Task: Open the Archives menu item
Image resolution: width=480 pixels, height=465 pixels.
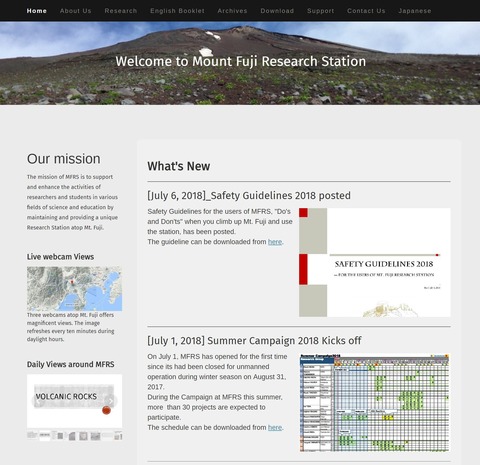Action: 232,11
